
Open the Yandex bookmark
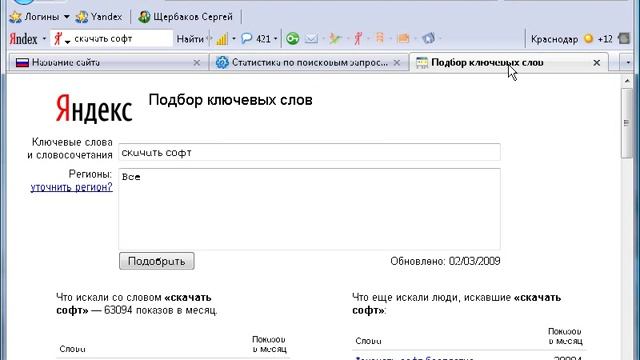tap(99, 17)
